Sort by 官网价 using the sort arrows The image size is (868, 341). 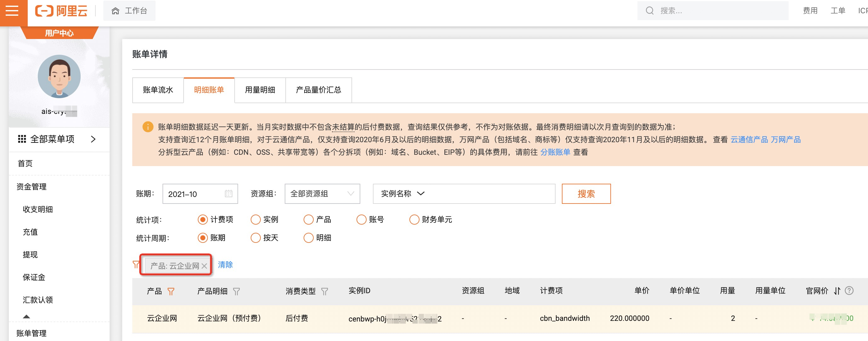(x=837, y=291)
